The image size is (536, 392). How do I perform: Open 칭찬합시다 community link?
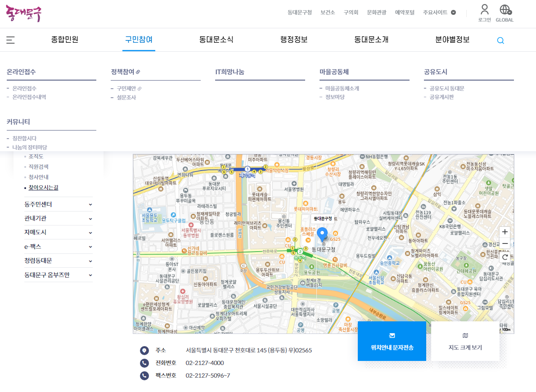(x=24, y=139)
